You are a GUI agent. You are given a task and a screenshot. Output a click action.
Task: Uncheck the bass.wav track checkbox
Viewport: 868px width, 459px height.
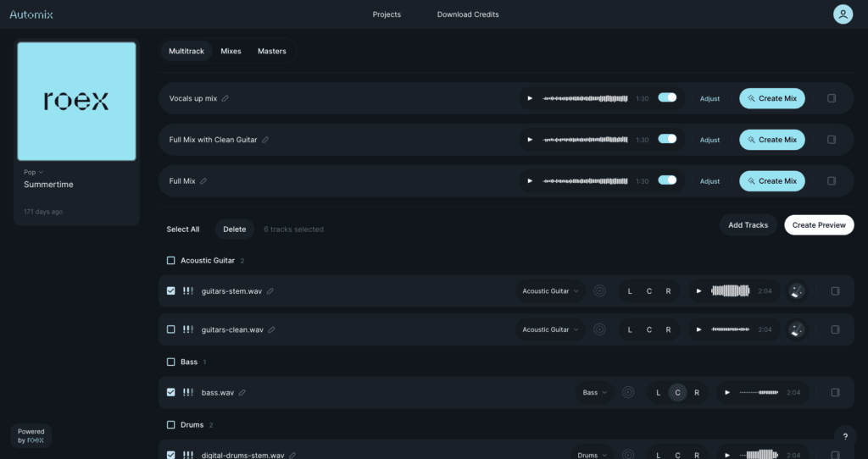(171, 393)
